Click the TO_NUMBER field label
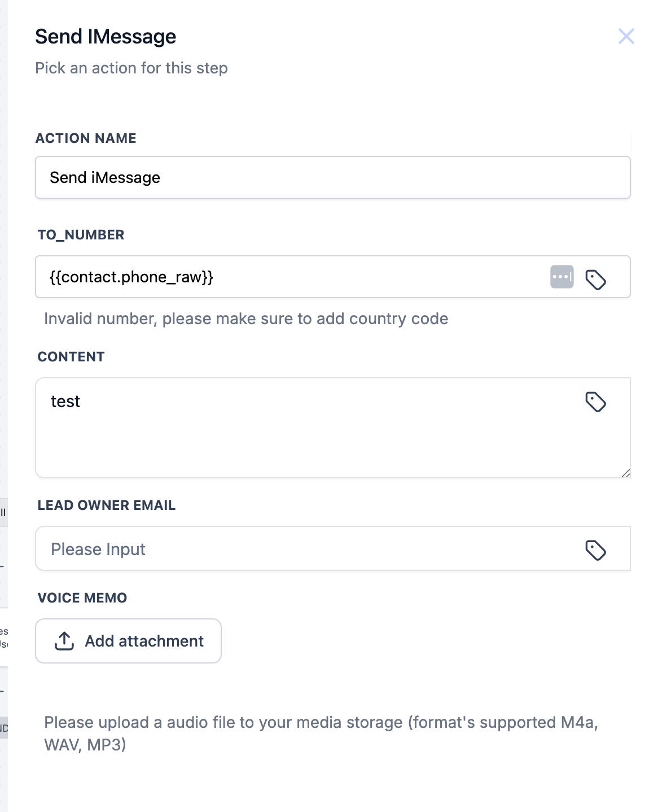 click(x=81, y=235)
